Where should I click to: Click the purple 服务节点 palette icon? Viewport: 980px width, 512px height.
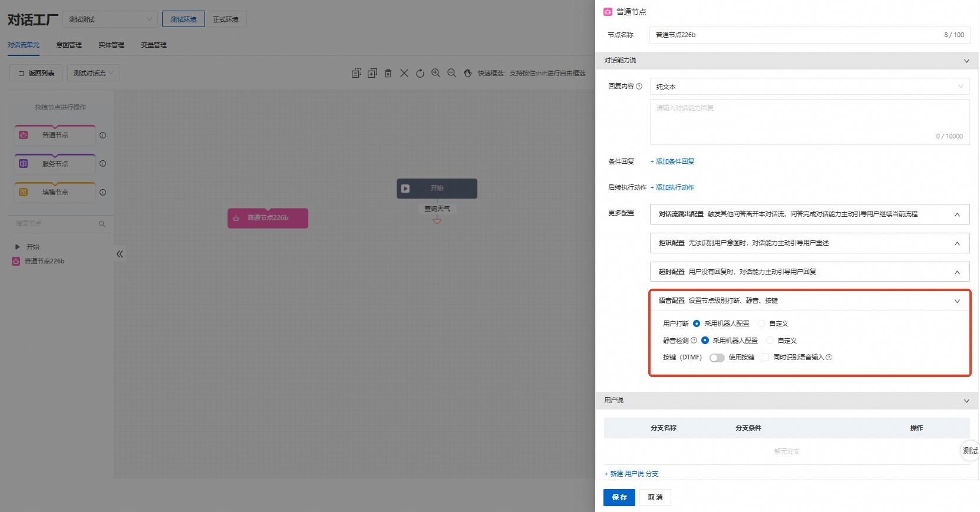coord(23,164)
